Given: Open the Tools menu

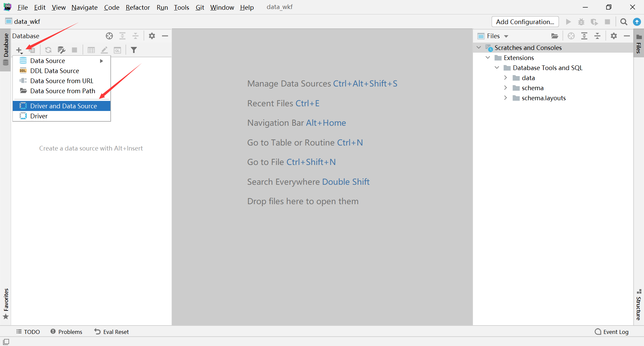Looking at the screenshot, I should click(x=181, y=7).
